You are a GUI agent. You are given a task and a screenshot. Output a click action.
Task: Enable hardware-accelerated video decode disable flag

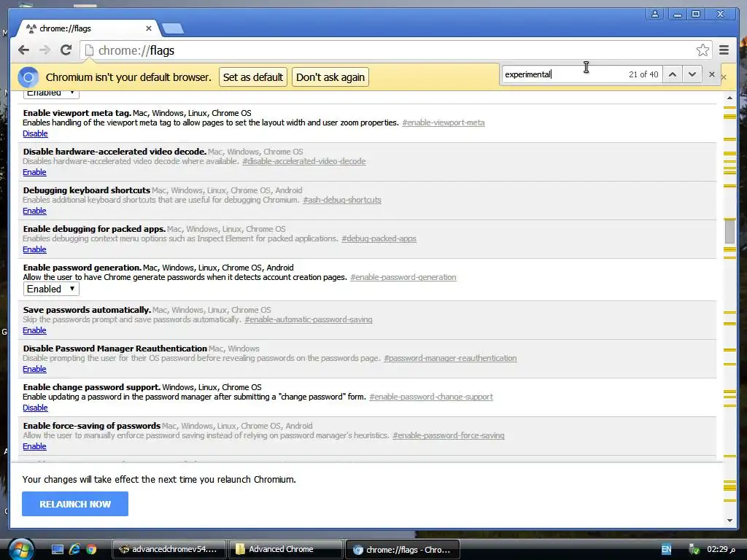[34, 172]
